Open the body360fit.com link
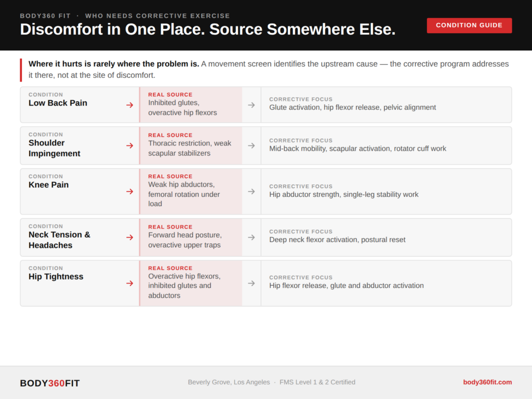Screen dimensions: 532x399 (x=487, y=382)
